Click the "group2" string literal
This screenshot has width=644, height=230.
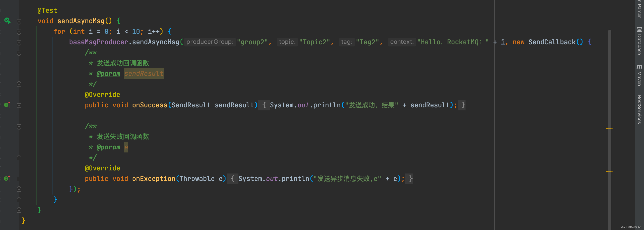[252, 42]
